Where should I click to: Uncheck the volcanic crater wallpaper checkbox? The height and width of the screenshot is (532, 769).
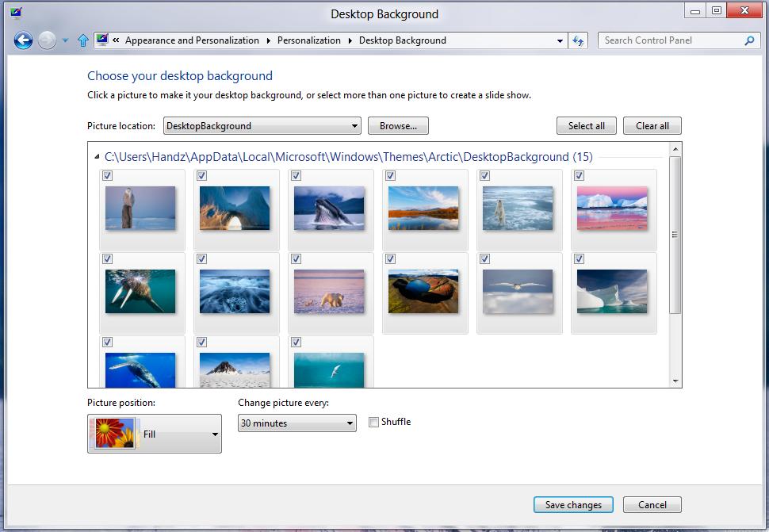pos(390,259)
